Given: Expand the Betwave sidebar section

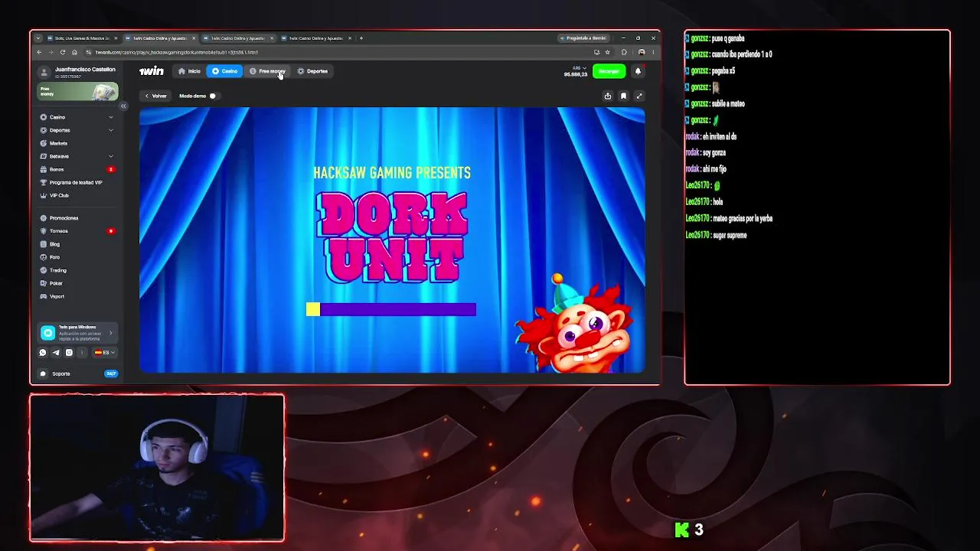Looking at the screenshot, I should pyautogui.click(x=111, y=156).
